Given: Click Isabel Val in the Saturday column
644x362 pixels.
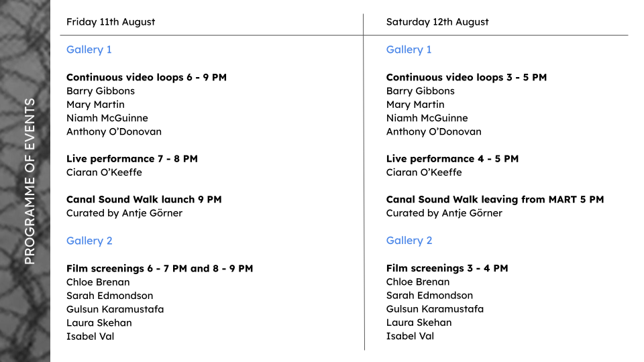Looking at the screenshot, I should (410, 337).
